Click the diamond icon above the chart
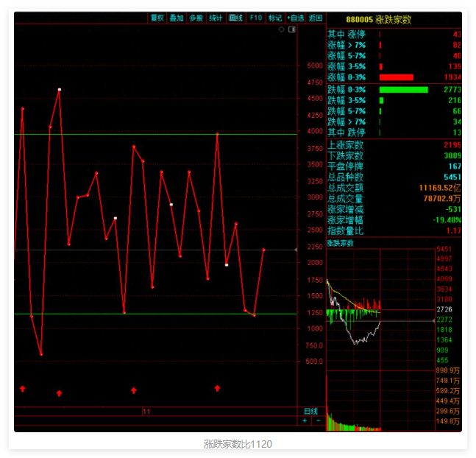Image resolution: width=476 pixels, height=458 pixels. (x=282, y=30)
